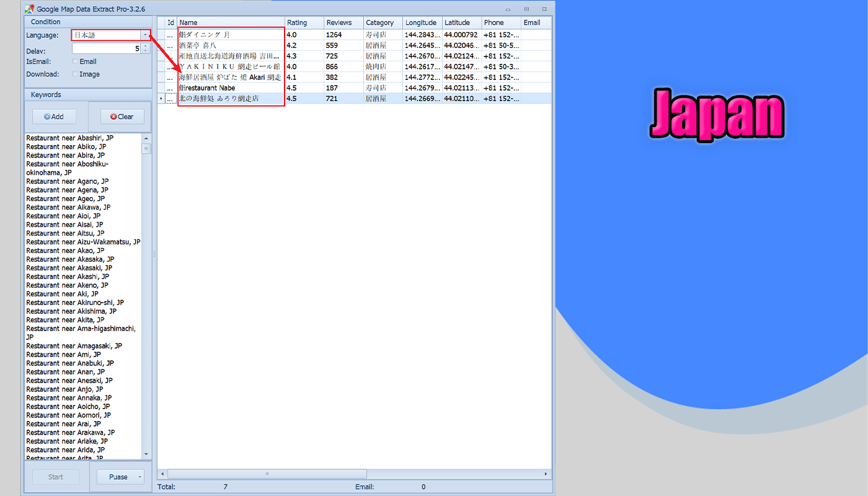Viewport: 868px width, 496px height.
Task: Select the row named 鮨restaurant Nabe
Action: [354, 88]
